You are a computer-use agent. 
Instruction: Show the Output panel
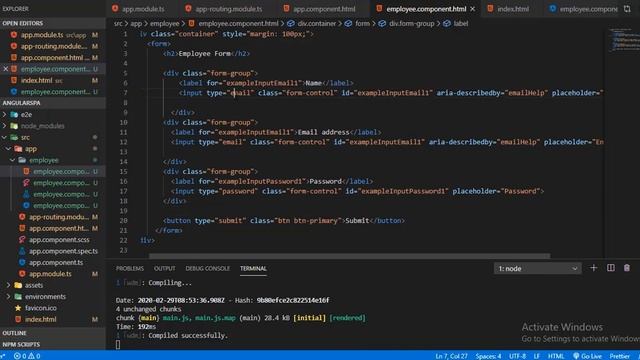[x=164, y=269]
